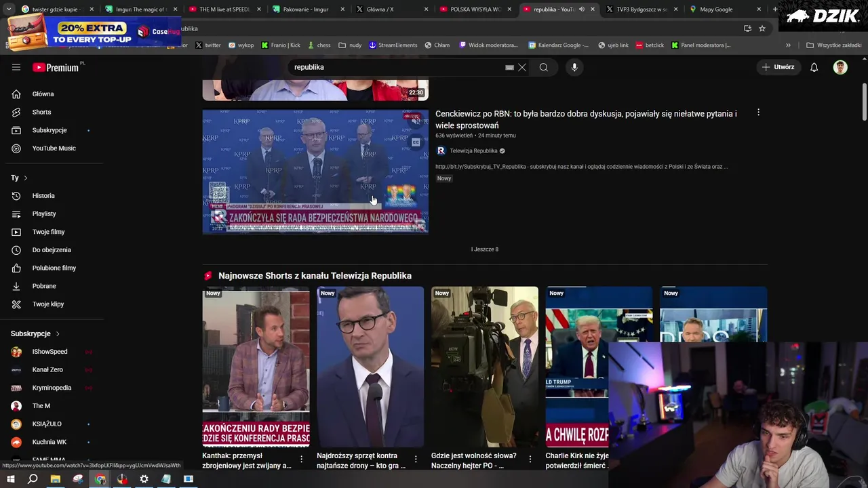The height and width of the screenshot is (488, 868).
Task: Clear the search box with the X icon
Action: coord(522,67)
